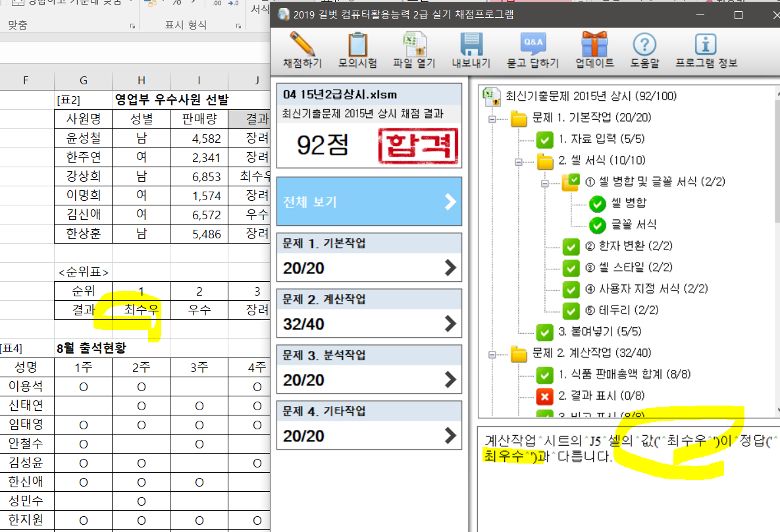Image resolution: width=780 pixels, height=532 pixels.
Task: Click the 내보내기 floppy disk icon
Action: tap(471, 45)
